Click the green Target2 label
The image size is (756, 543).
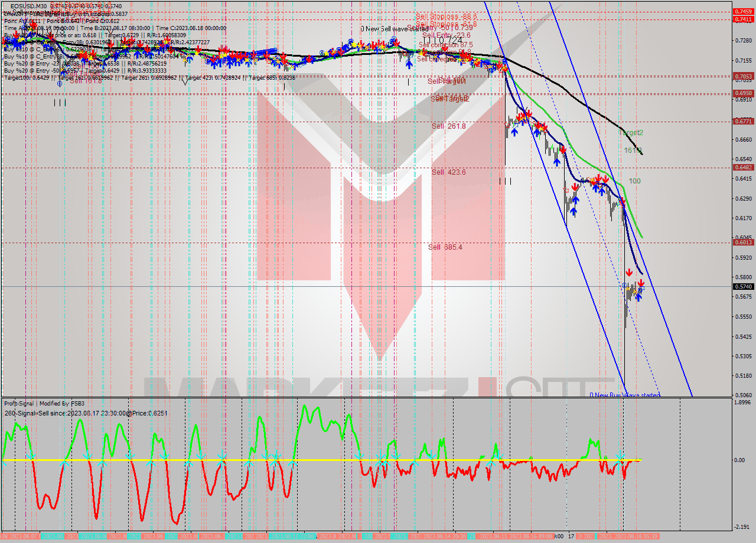[630, 133]
